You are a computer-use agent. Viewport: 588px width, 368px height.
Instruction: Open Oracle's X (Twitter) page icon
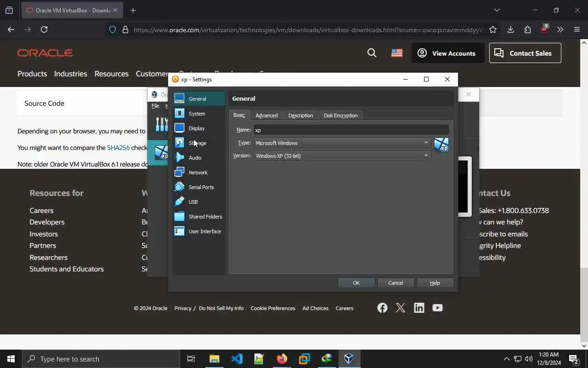[x=401, y=308]
